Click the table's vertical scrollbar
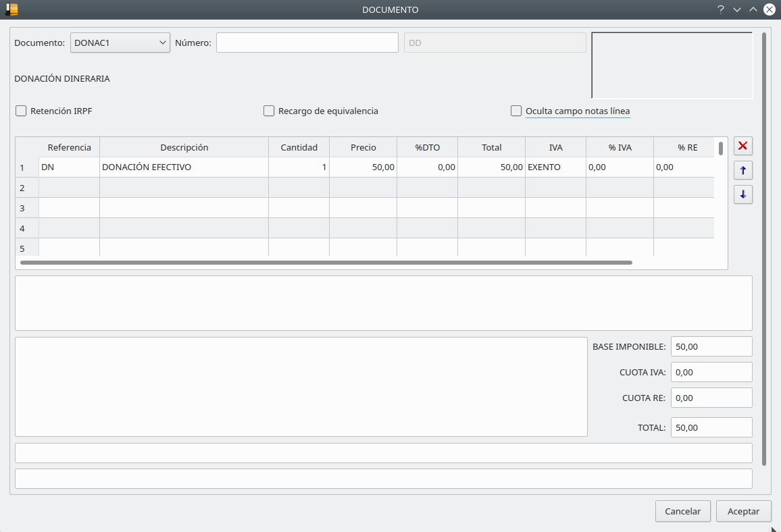 [721, 149]
